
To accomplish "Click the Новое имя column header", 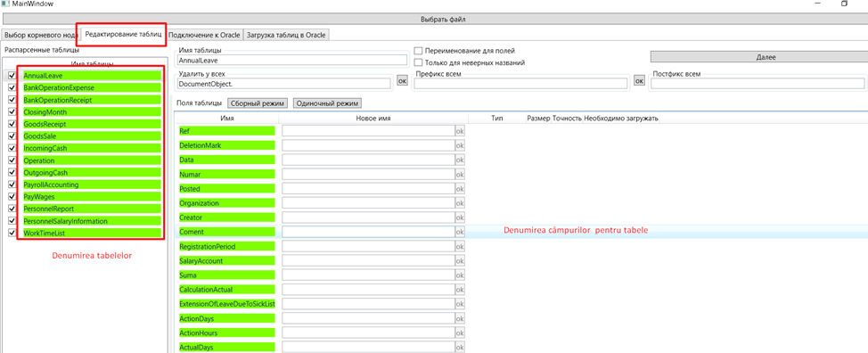I will (373, 119).
